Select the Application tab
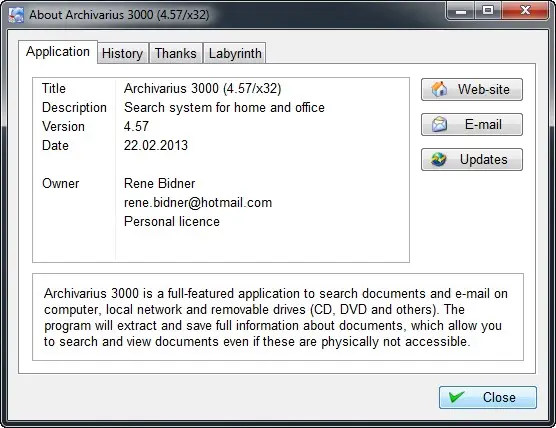The width and height of the screenshot is (556, 428). 58,52
